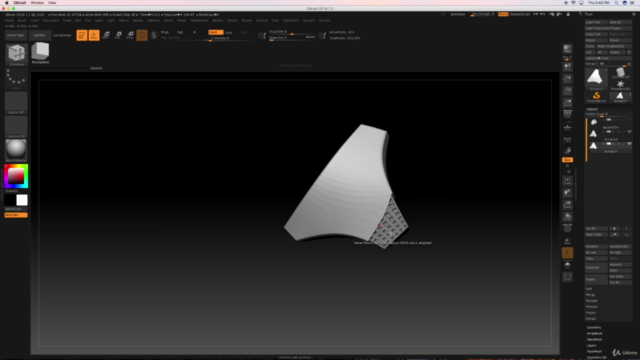
Task: Toggle the Zadd mode button
Action: click(x=216, y=32)
